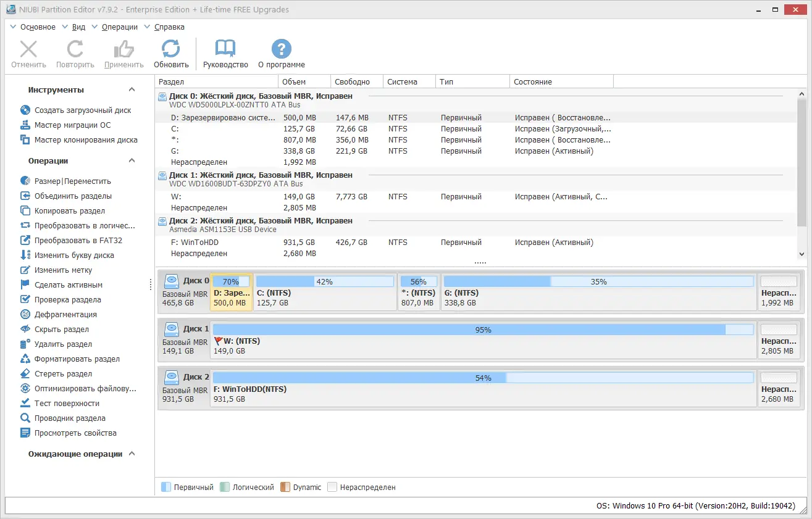The height and width of the screenshot is (519, 812).
Task: Collapse the Tools (Инструменты) section
Action: [131, 89]
